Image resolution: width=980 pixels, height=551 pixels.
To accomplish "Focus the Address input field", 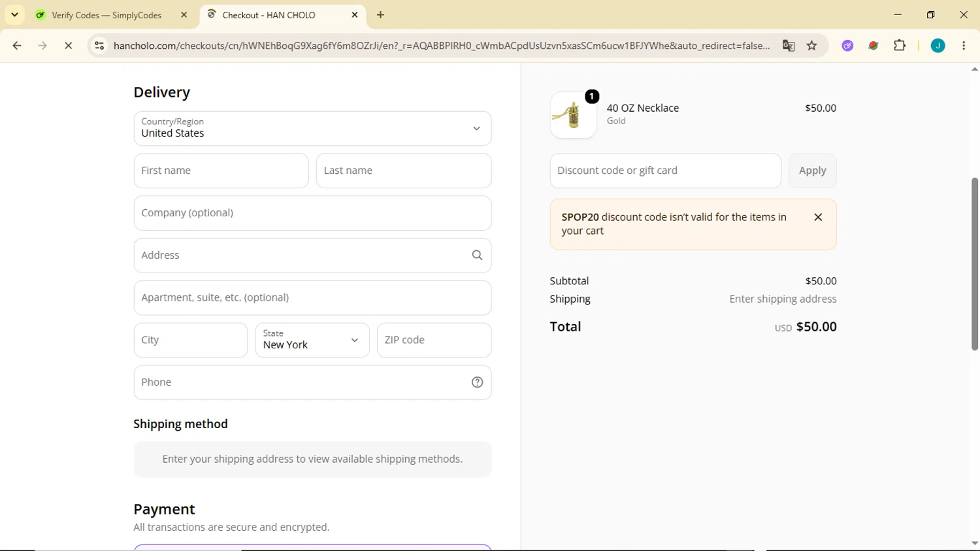I will (312, 256).
